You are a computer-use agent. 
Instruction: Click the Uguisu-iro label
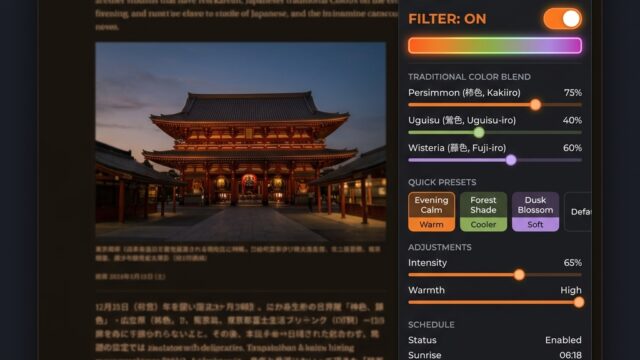(x=462, y=120)
